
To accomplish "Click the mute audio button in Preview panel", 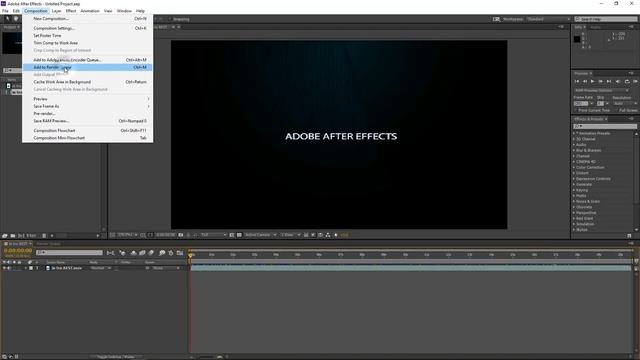I will coord(618,82).
